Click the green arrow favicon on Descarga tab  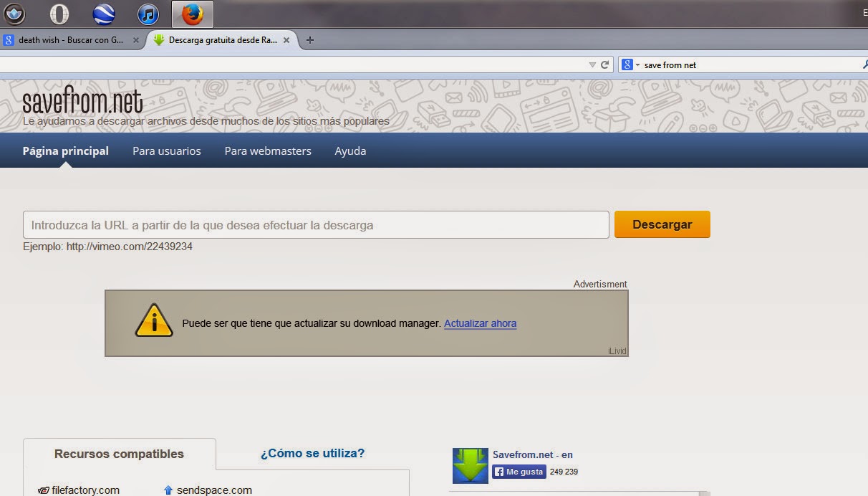coord(159,40)
